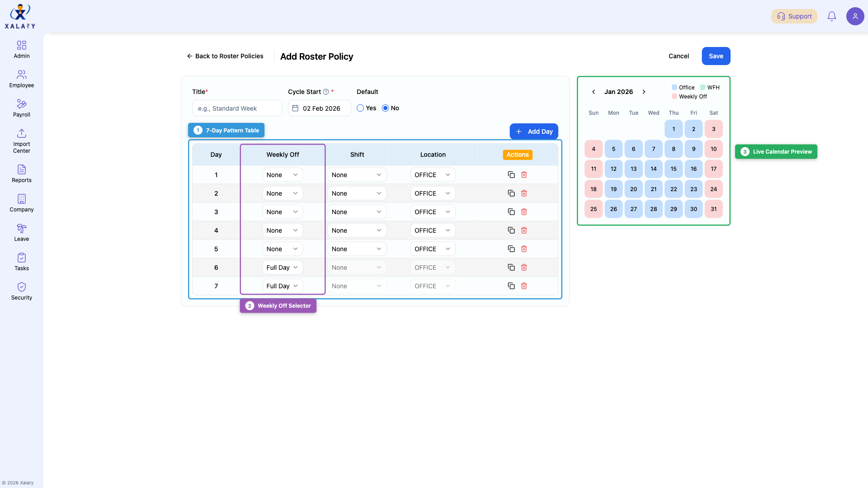Duplicate Day 1 using its copy icon
Viewport: 868px width, 488px height.
511,174
